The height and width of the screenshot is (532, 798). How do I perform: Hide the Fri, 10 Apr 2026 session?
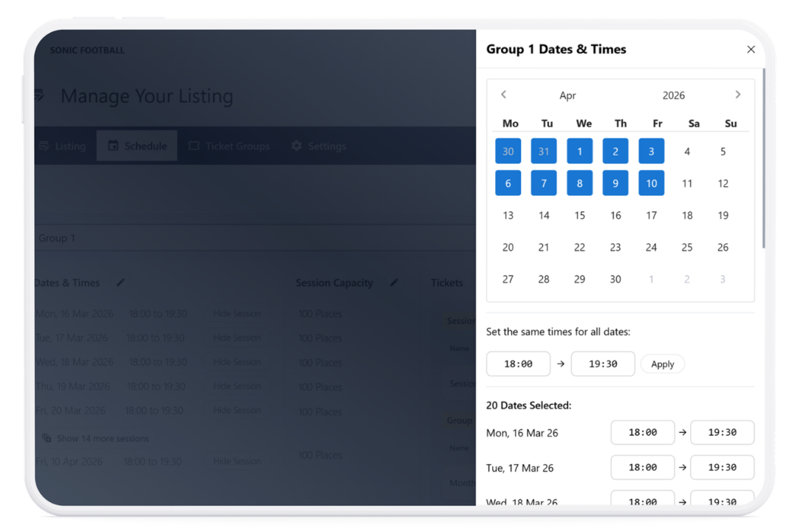237,461
